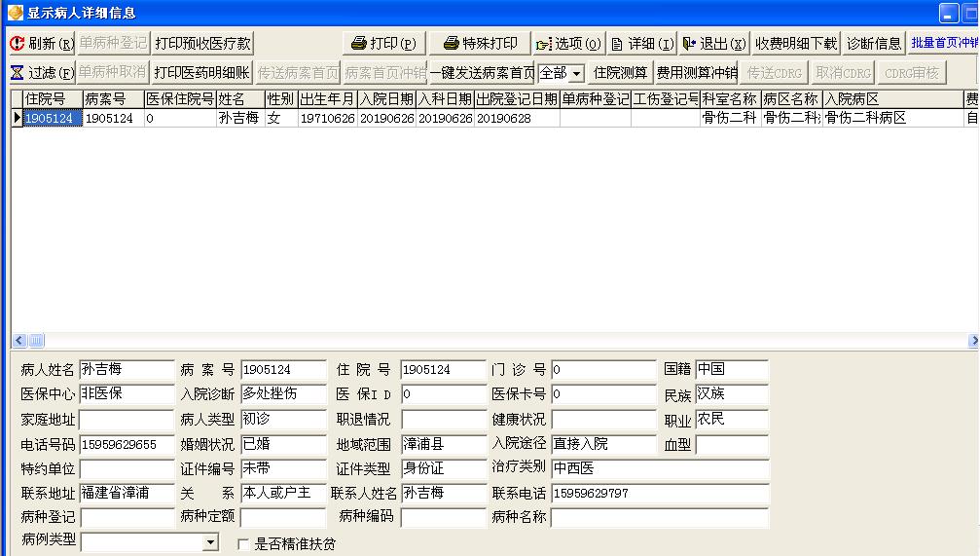Click the 家庭地址 input field
Screen dimensions: 980x556
pos(127,419)
